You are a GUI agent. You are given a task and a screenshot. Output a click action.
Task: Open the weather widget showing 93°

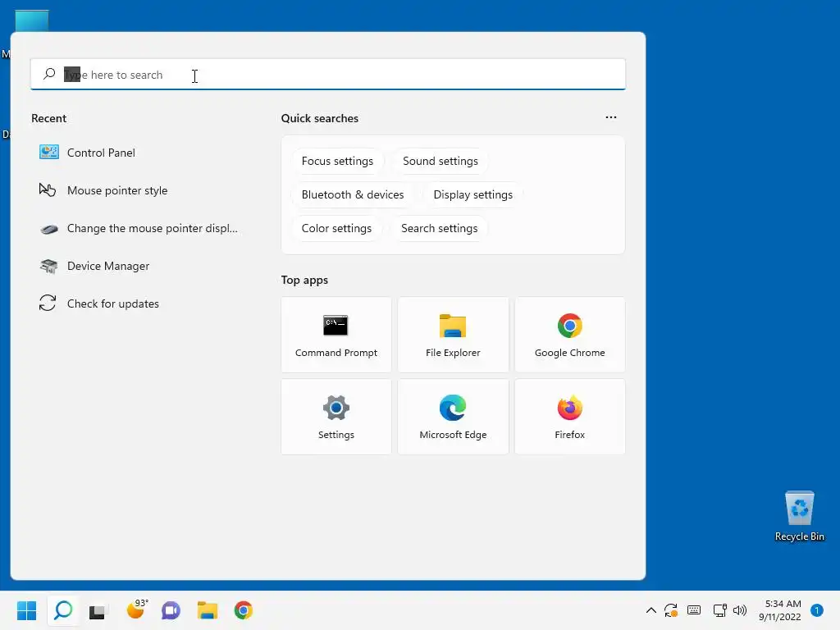(x=136, y=609)
